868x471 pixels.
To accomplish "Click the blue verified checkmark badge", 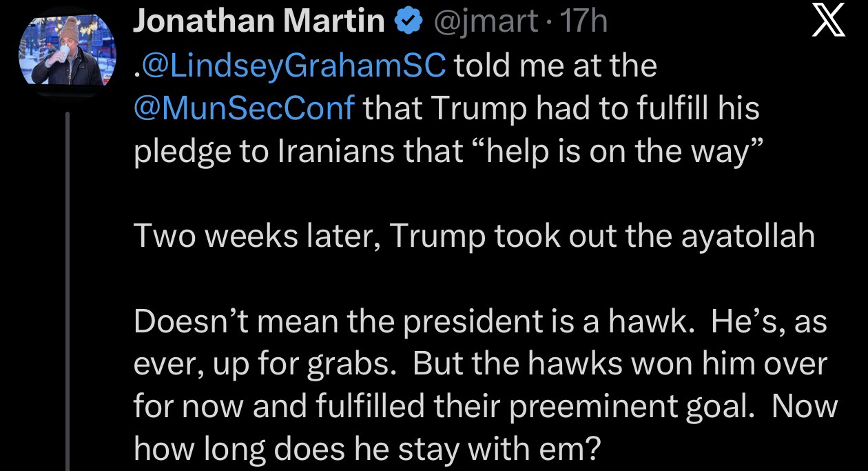I will [409, 22].
